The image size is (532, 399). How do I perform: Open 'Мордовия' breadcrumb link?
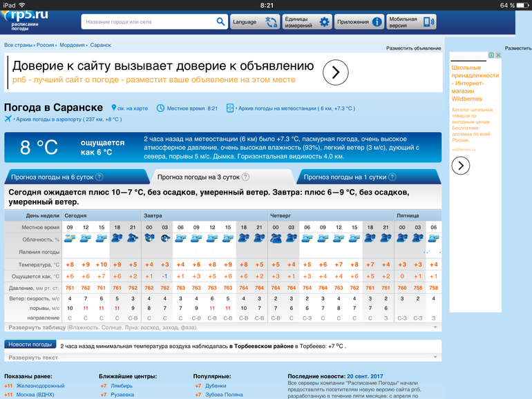coord(71,45)
